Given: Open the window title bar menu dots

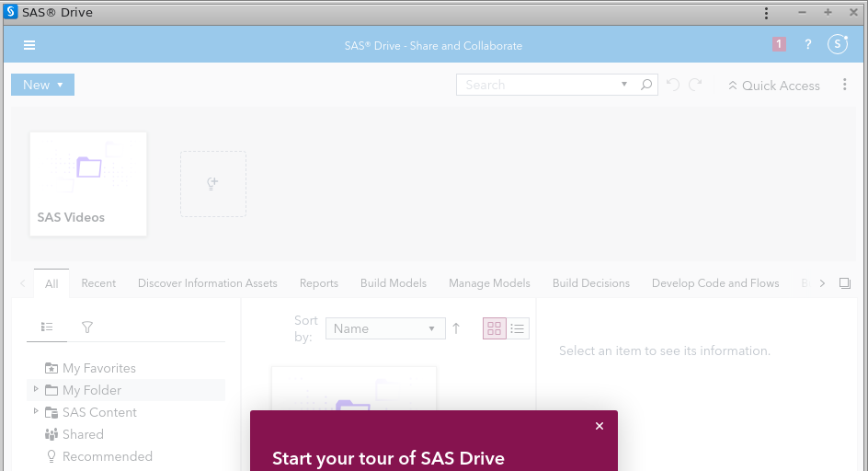Looking at the screenshot, I should [766, 13].
